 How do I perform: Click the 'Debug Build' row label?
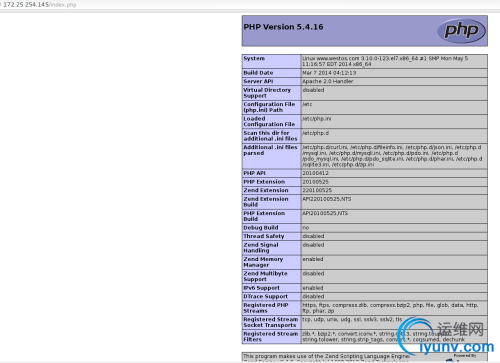tap(261, 228)
